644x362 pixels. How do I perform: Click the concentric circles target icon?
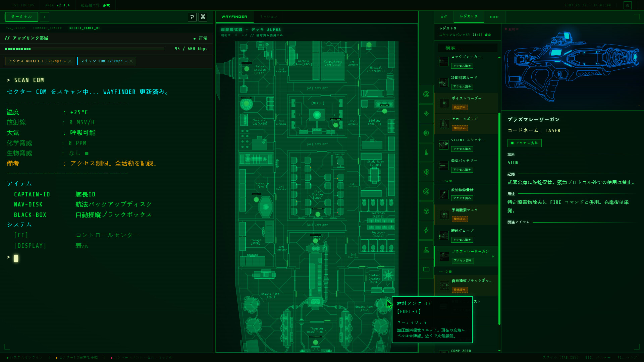[x=426, y=191]
